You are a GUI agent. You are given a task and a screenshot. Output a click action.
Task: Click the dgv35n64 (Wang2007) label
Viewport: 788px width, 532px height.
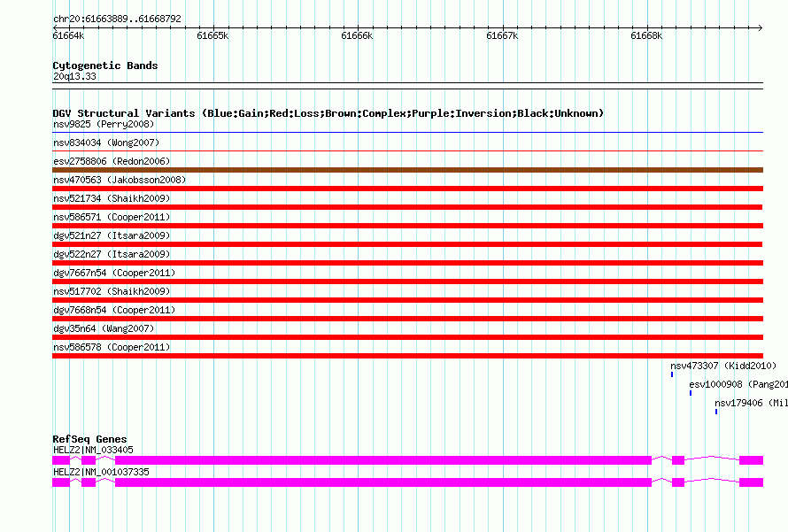[x=104, y=328]
